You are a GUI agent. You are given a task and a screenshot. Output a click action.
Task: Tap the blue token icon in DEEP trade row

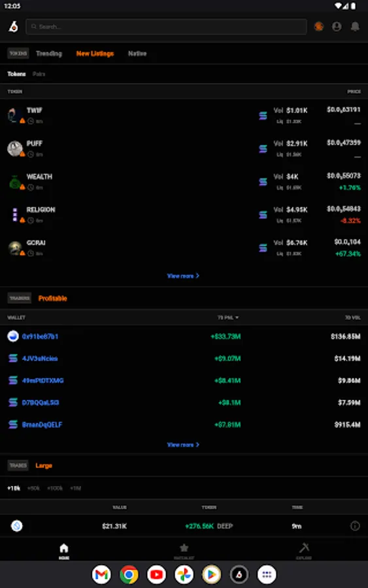click(16, 526)
